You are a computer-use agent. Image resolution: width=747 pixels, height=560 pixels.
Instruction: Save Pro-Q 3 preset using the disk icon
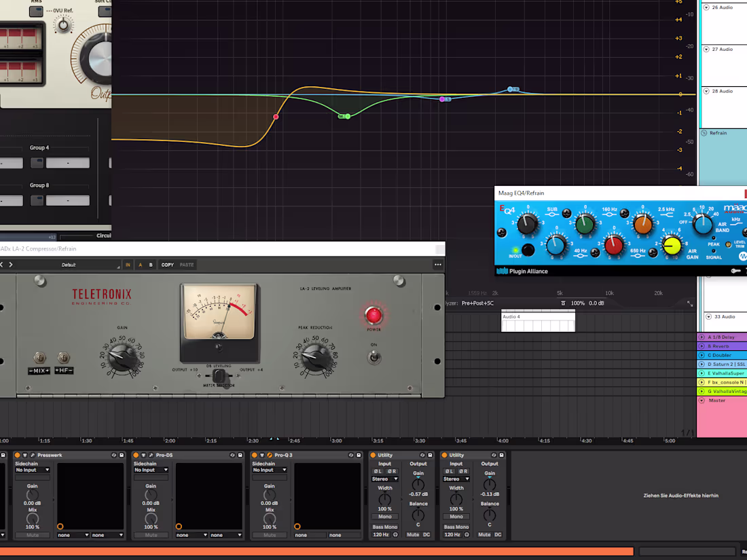tap(359, 455)
